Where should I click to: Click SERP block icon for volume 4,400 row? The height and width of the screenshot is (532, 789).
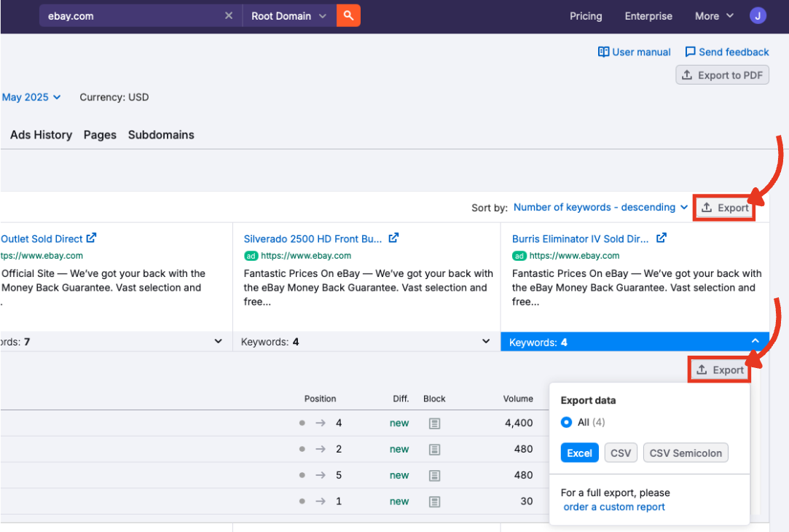click(x=434, y=423)
